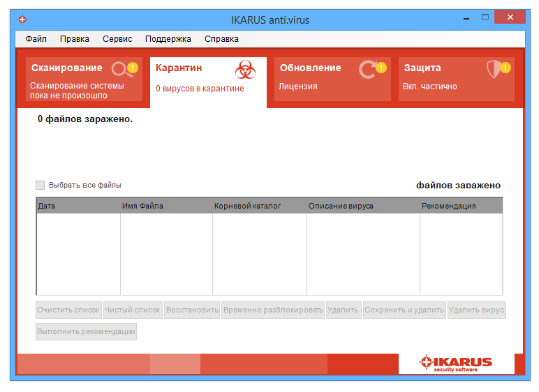This screenshot has width=539, height=392.
Task: Click 'Вкл. частично' status text
Action: tap(429, 86)
